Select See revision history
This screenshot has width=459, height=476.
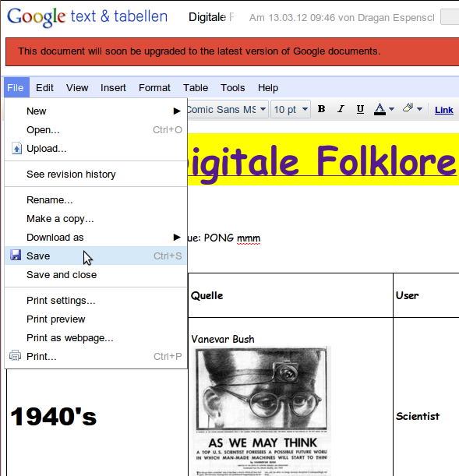click(x=96, y=175)
